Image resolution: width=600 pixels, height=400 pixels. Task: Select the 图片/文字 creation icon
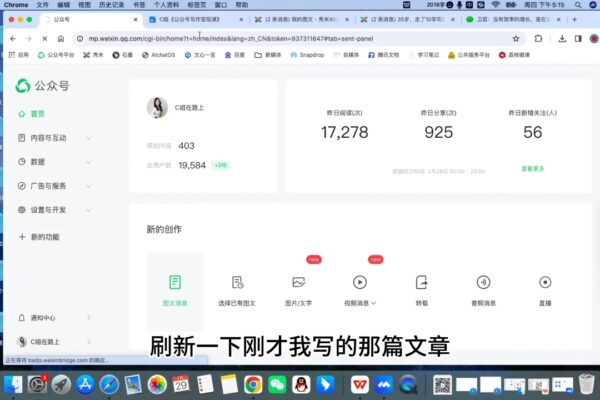298,282
